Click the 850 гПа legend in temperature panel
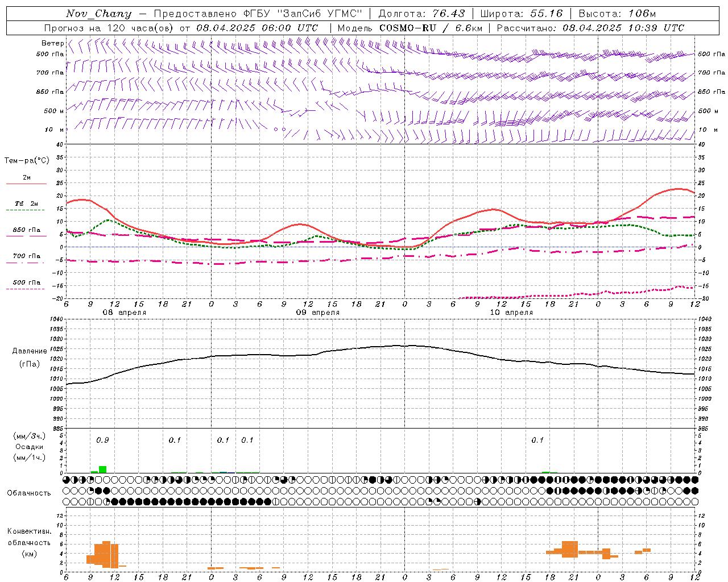The image size is (728, 582). pos(27,230)
